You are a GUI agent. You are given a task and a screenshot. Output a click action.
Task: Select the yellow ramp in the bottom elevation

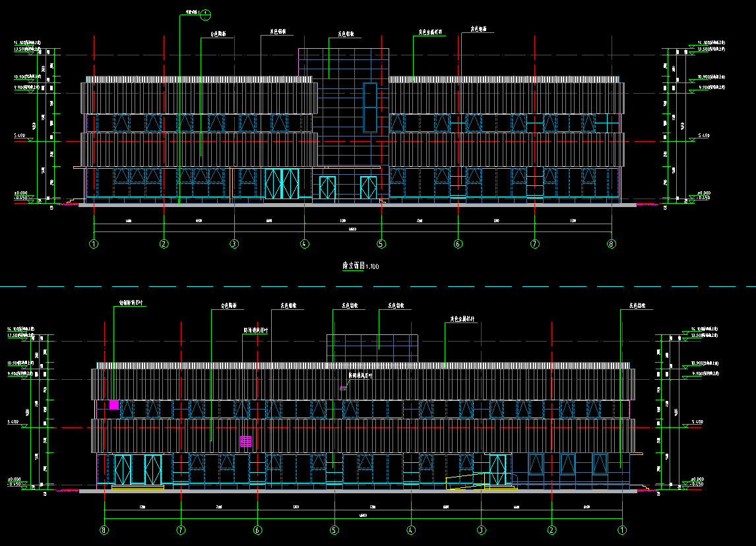point(467,483)
